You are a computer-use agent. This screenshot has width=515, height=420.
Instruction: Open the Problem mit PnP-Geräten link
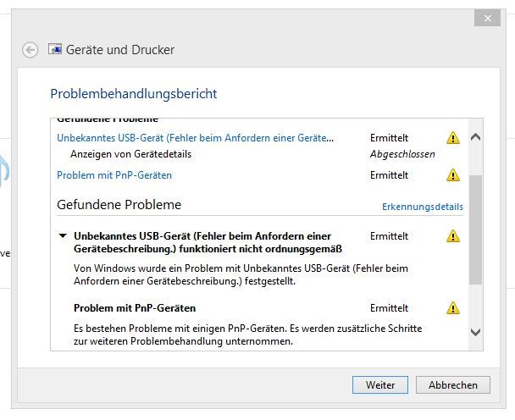coord(114,175)
